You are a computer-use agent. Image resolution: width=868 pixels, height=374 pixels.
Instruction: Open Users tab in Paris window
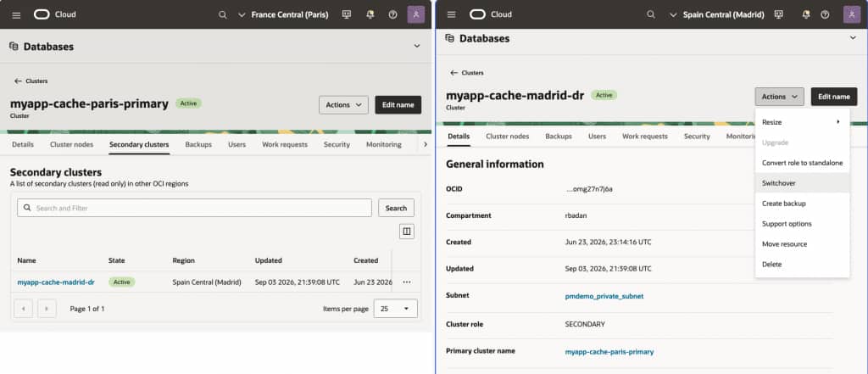[237, 145]
